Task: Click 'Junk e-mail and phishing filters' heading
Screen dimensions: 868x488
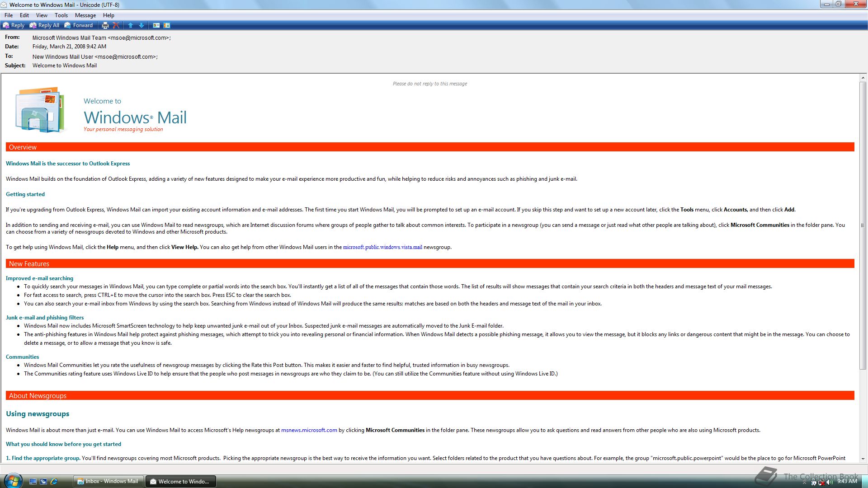Action: tap(45, 318)
